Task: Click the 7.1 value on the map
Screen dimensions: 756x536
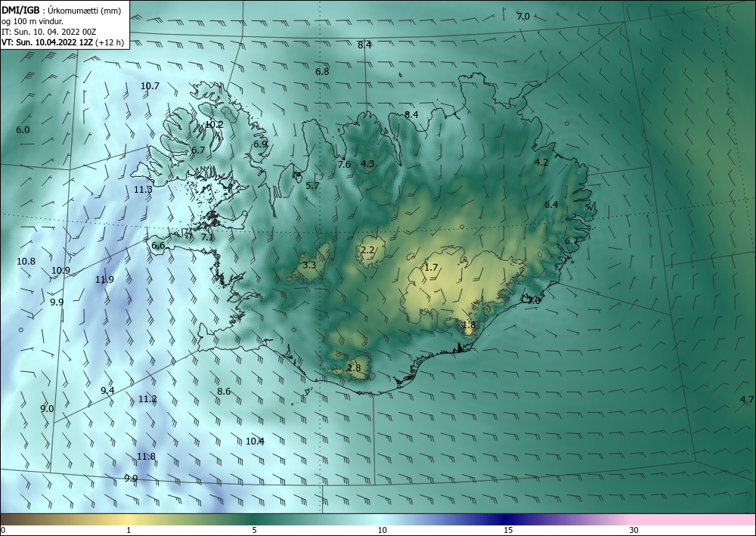Action: point(207,237)
